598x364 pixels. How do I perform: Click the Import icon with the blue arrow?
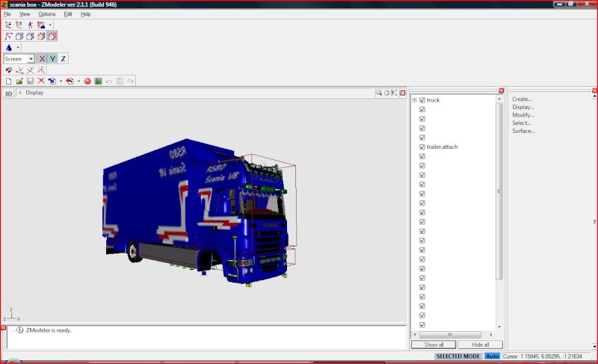click(52, 81)
